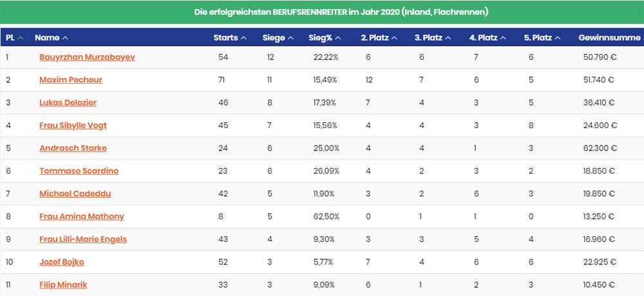Click the 4. Platz sort arrow
The width and height of the screenshot is (644, 296).
pyautogui.click(x=503, y=38)
